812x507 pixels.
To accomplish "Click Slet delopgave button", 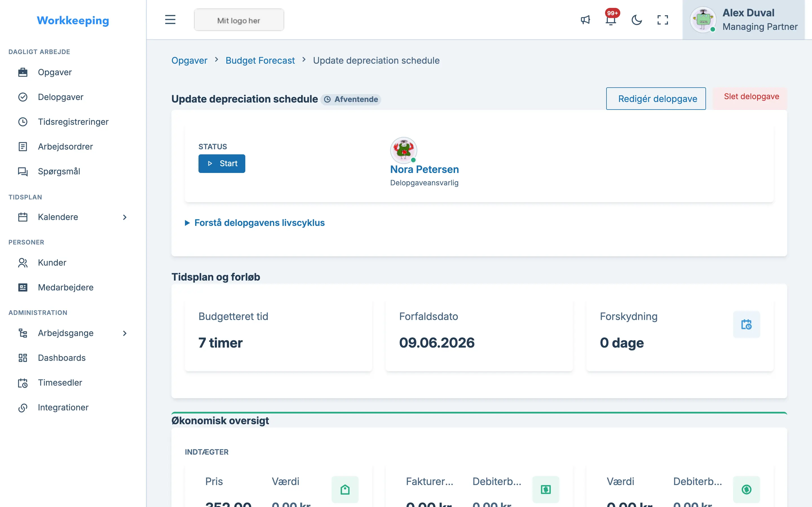I will (x=751, y=97).
